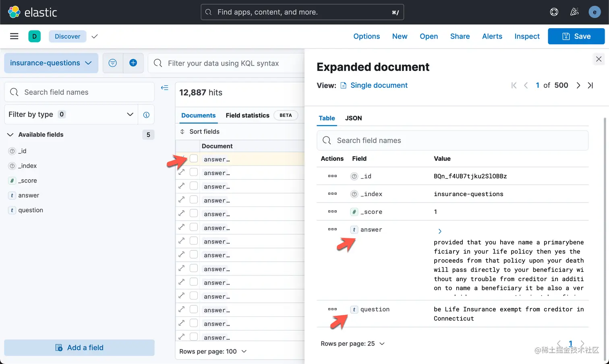Go to first document
The width and height of the screenshot is (609, 364).
(514, 85)
